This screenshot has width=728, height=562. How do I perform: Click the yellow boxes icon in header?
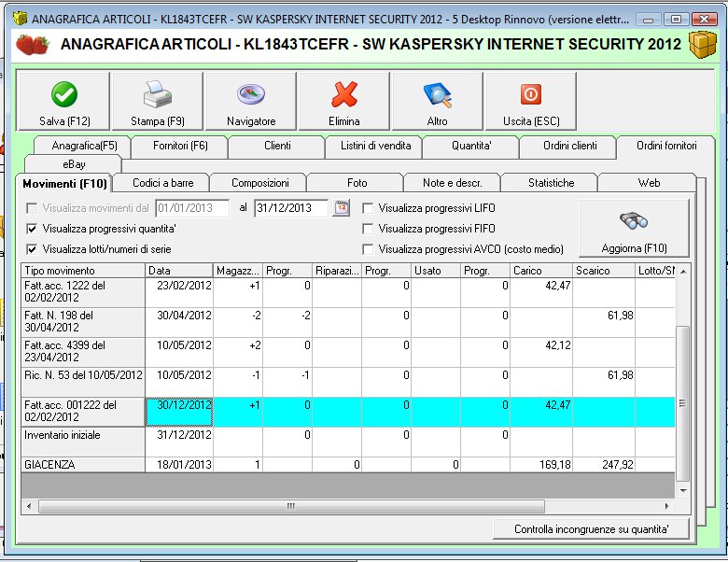pos(702,45)
